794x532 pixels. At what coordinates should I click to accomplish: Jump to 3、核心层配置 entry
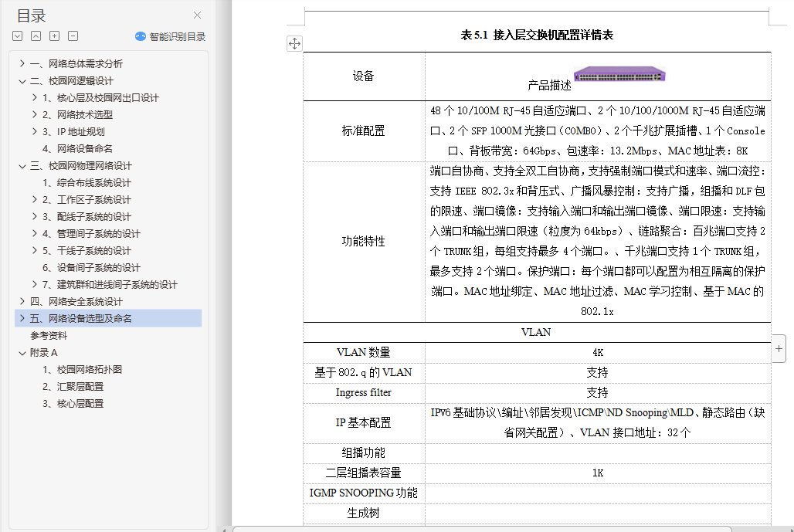73,404
